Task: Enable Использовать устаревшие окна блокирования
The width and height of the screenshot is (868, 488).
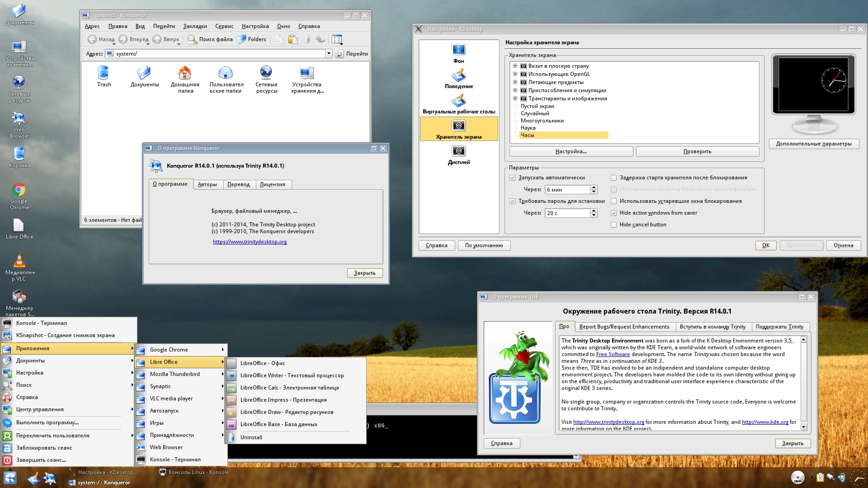Action: pos(613,202)
